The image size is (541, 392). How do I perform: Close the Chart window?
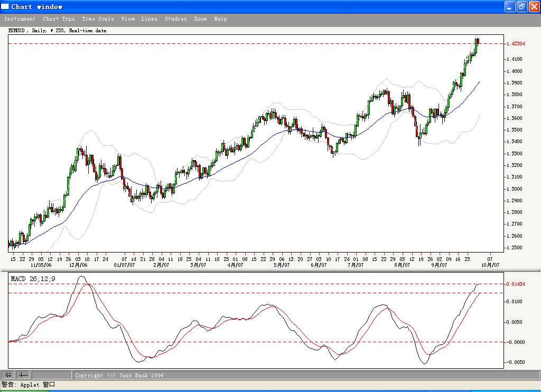(534, 6)
